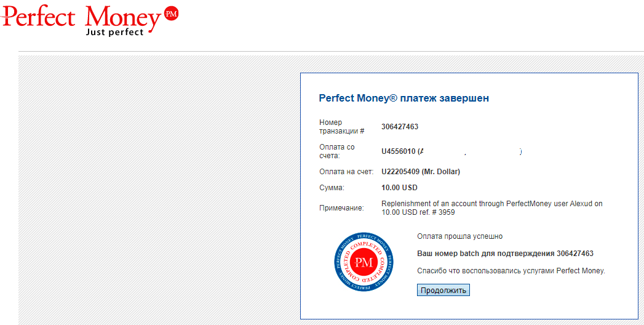Click the Продолжить button
Screen dimensions: 644x325
click(443, 290)
